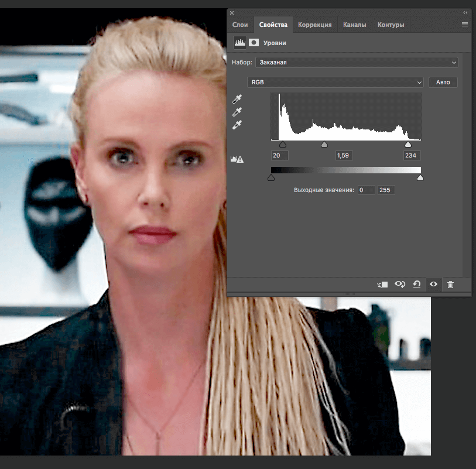The width and height of the screenshot is (476, 469).
Task: Expand the RGB channel dropdown
Action: [x=335, y=83]
